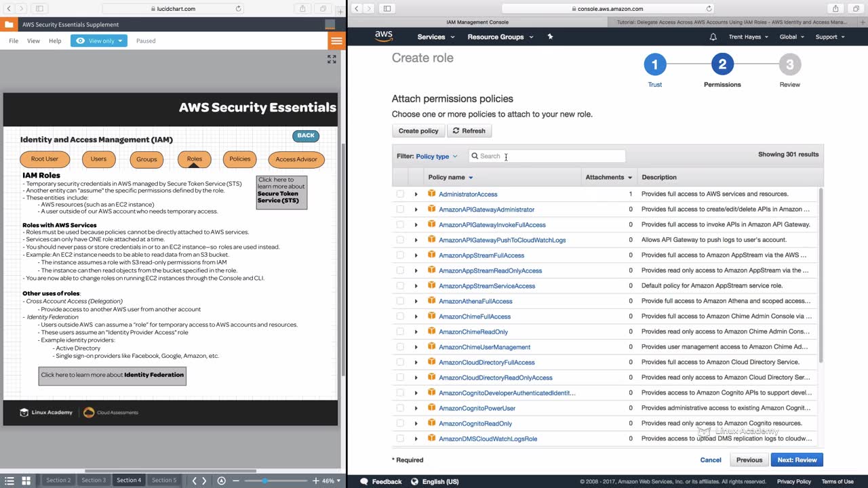The image size is (868, 488).
Task: Open the Services dropdown menu
Action: pyautogui.click(x=436, y=37)
